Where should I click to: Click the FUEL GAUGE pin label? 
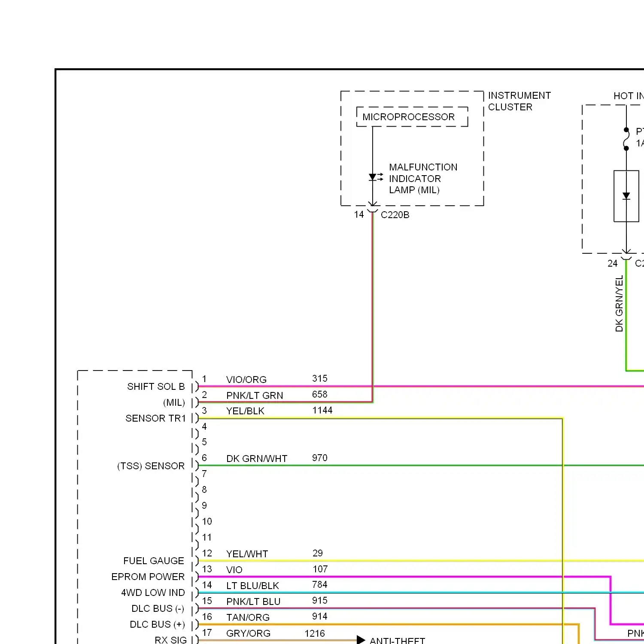154,561
